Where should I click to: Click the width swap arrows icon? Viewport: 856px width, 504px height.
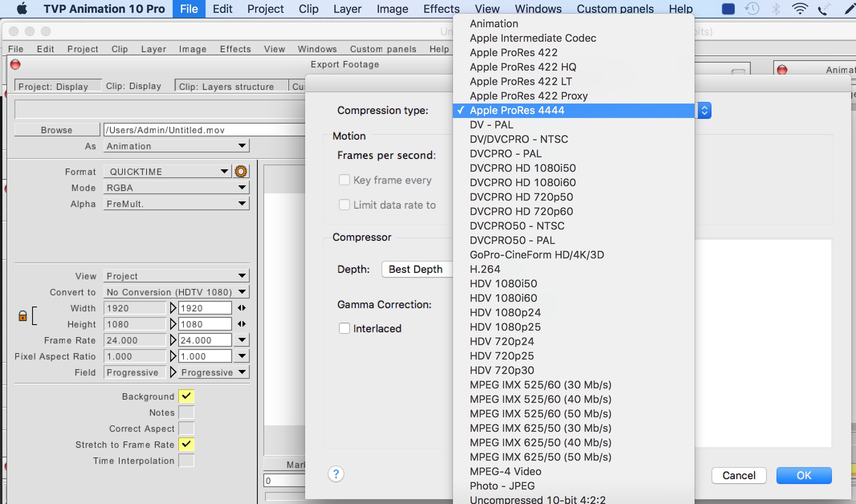click(242, 308)
